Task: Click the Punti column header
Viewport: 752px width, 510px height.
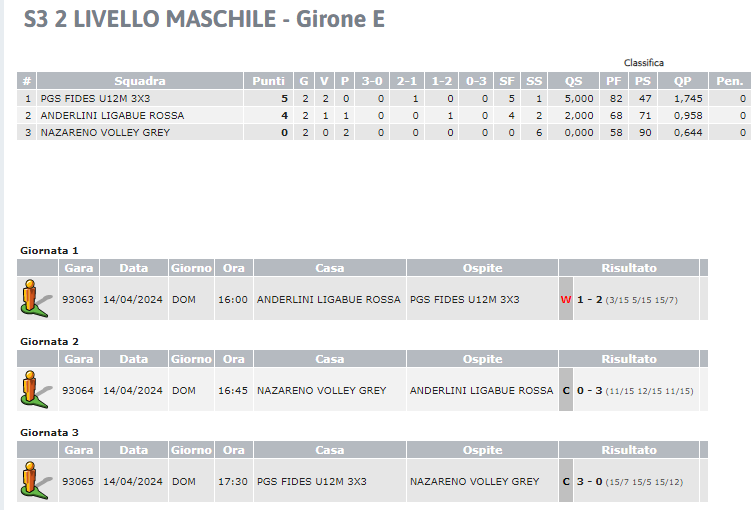Action: 269,81
